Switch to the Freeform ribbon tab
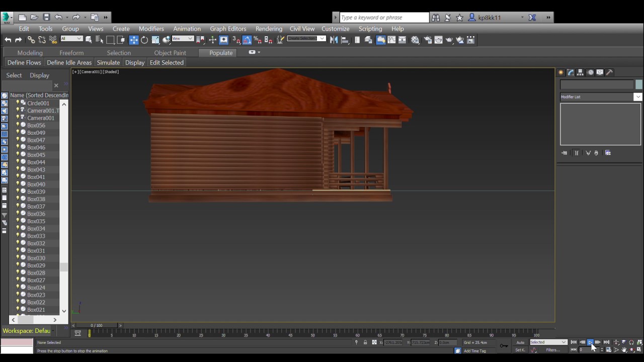This screenshot has height=362, width=644. tap(71, 53)
